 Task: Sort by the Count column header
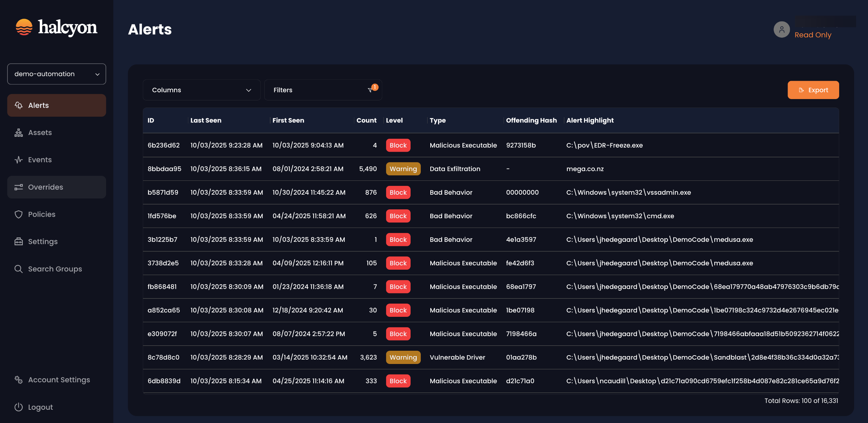pos(366,120)
